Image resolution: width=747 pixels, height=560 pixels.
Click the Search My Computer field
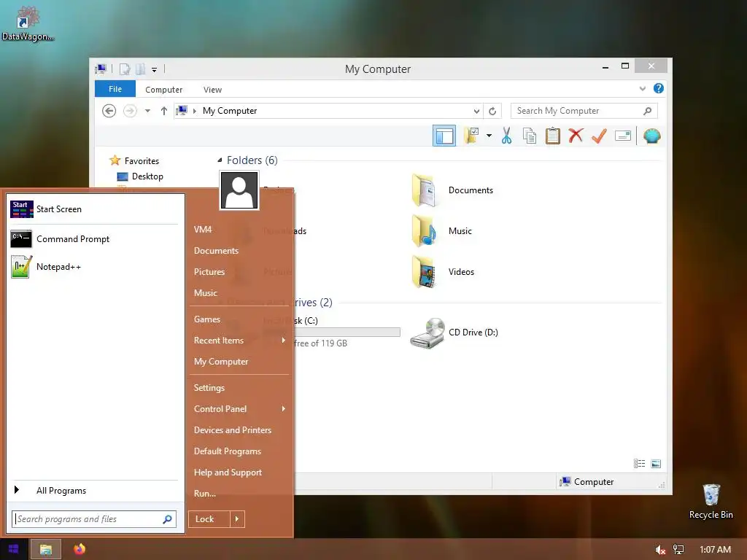584,111
